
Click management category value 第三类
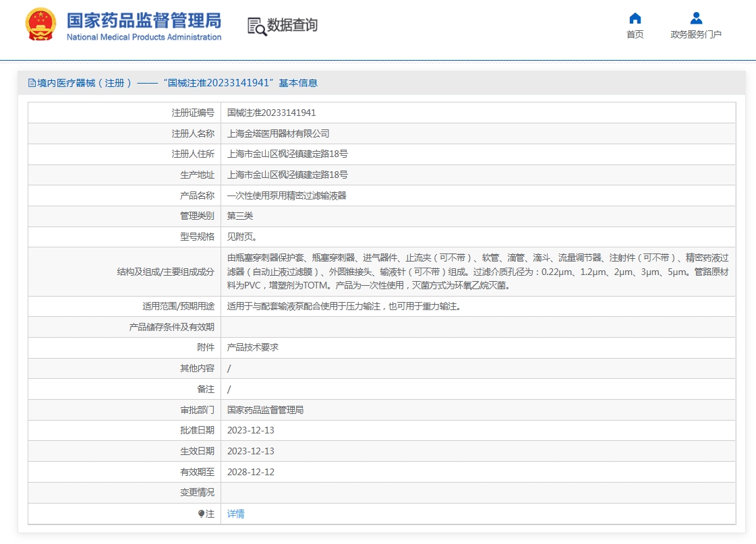(240, 216)
